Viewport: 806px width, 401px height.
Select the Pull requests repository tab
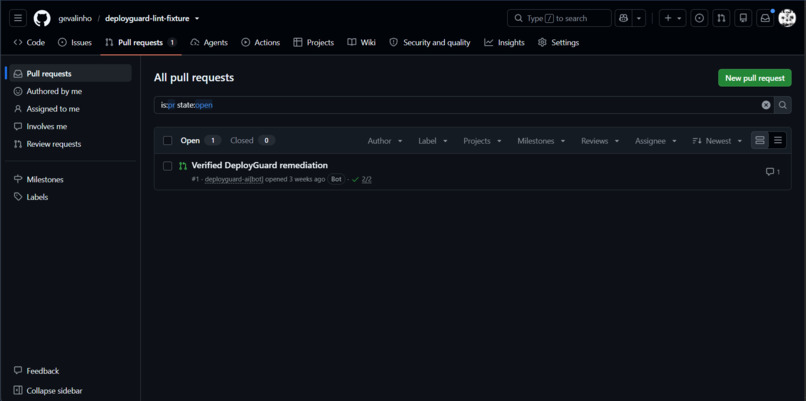point(141,43)
